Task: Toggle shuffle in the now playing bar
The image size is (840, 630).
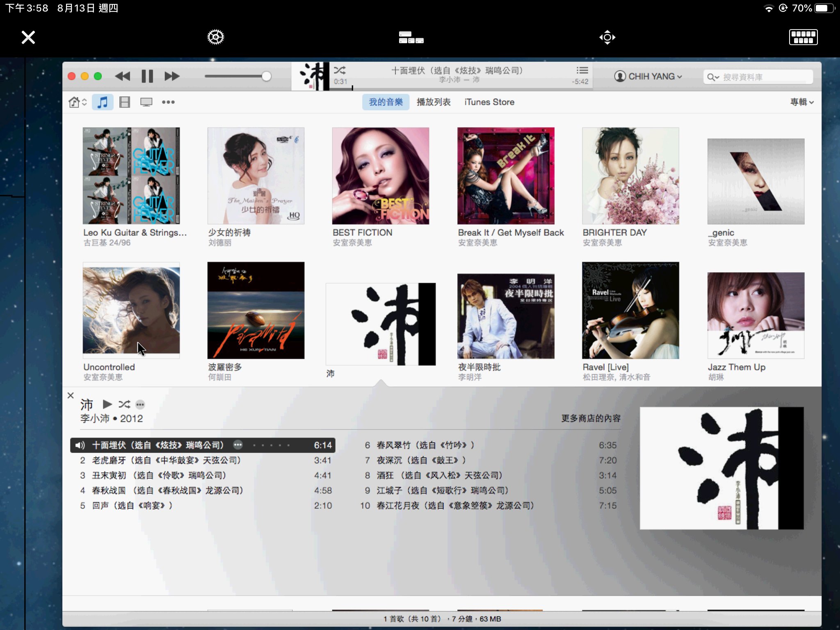Action: pos(340,70)
